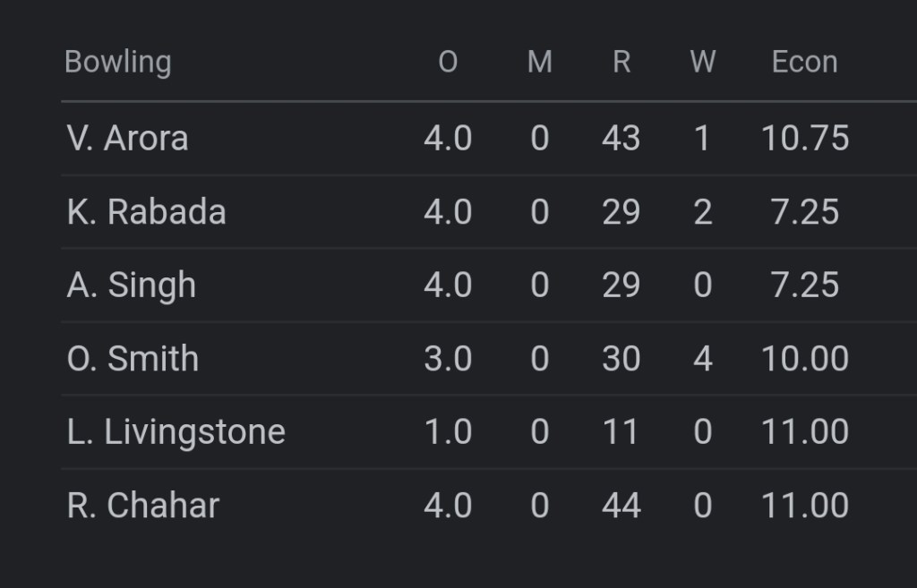Click on O. Smith's name
Viewport: 917px width, 588px height.
(x=133, y=359)
